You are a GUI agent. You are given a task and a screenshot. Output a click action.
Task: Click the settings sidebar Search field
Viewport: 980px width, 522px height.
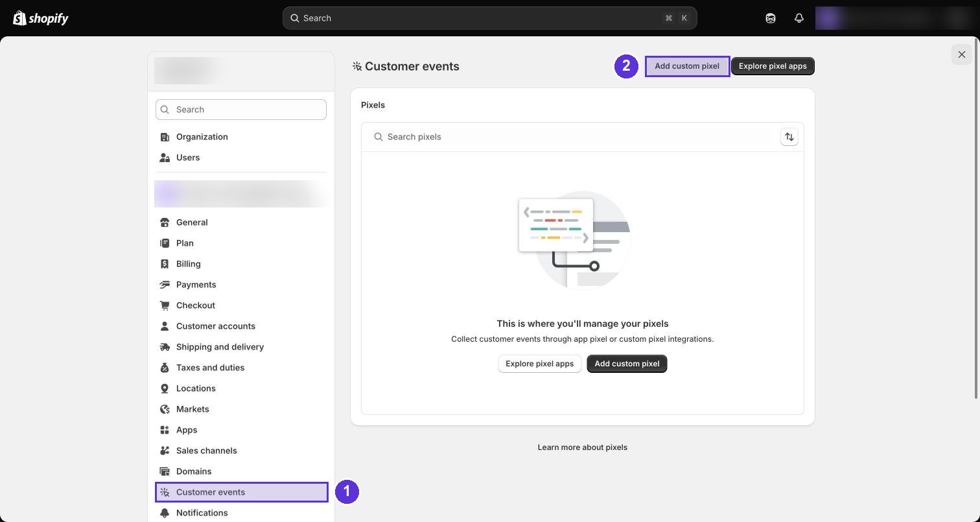pos(241,110)
